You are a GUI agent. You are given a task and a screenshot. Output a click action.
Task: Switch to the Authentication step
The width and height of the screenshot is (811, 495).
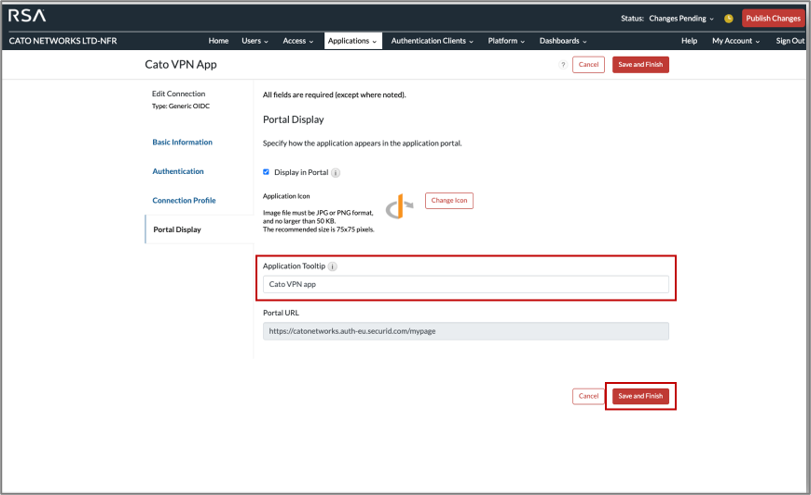point(178,171)
